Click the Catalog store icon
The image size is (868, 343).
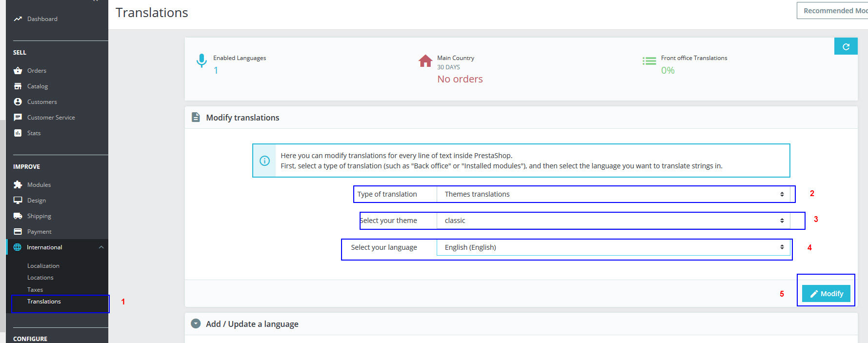18,86
